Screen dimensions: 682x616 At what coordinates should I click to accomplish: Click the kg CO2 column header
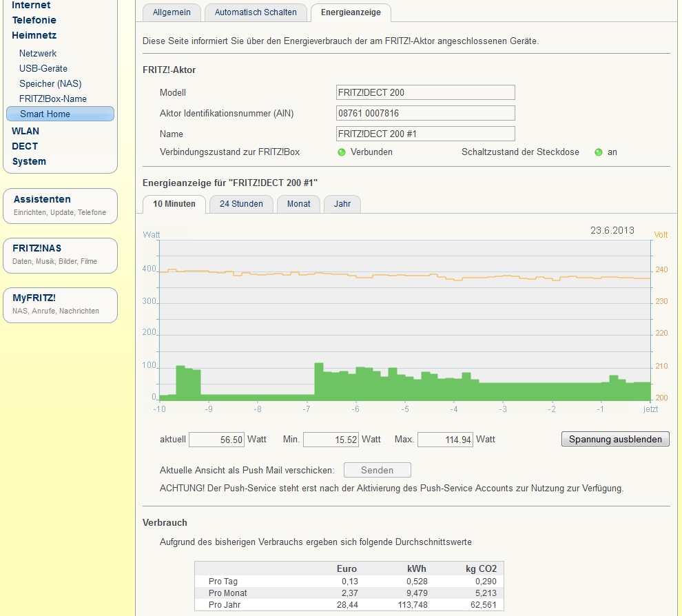(x=481, y=568)
